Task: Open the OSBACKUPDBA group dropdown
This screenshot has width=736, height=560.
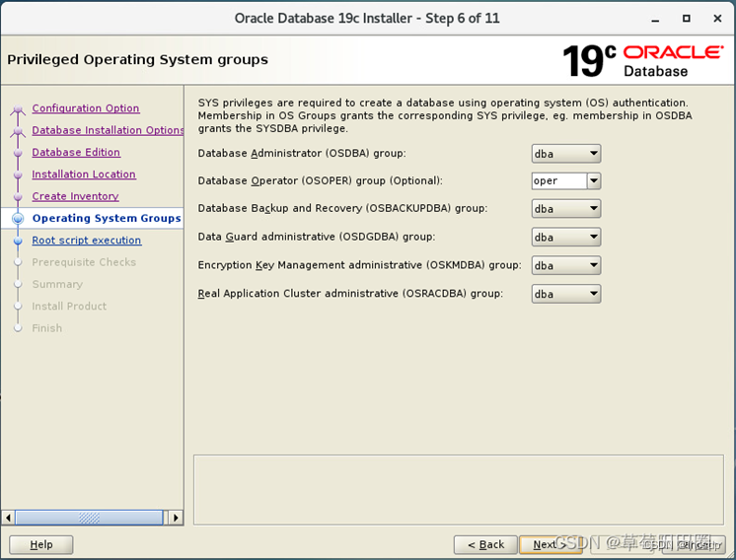Action: [x=565, y=209]
